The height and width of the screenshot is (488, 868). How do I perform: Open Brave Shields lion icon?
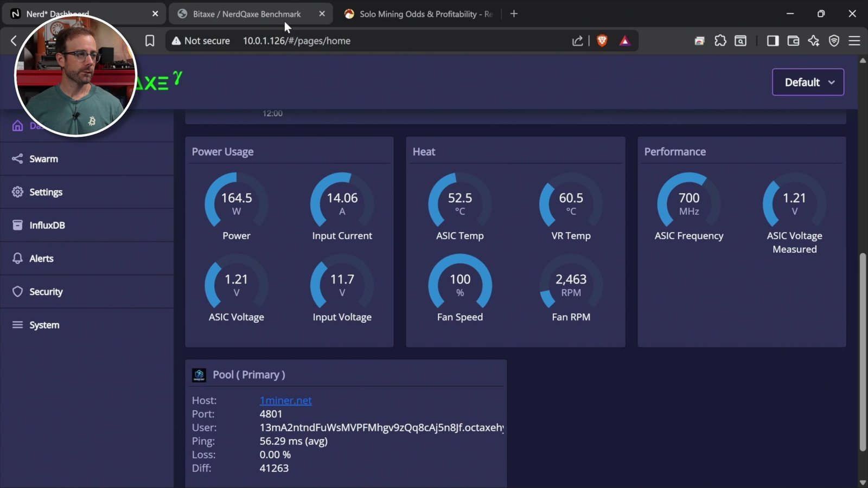(x=602, y=41)
